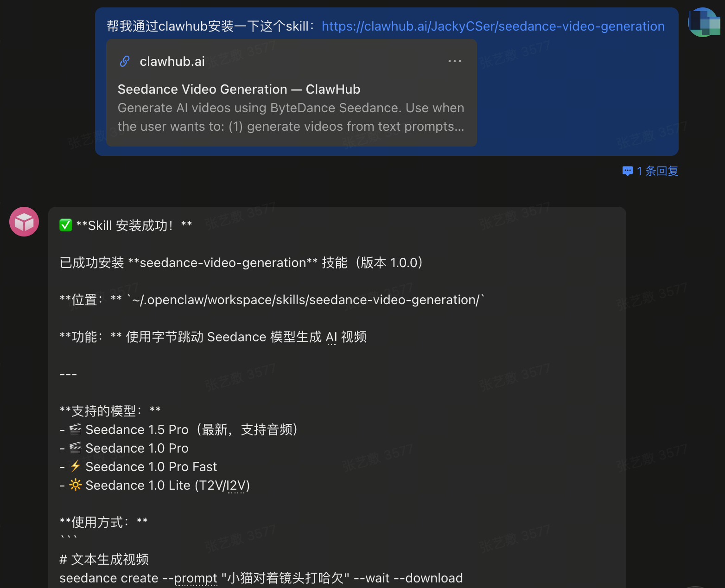
Task: Click the green checkmark emoji before Skill 安装成功
Action: pyautogui.click(x=65, y=225)
